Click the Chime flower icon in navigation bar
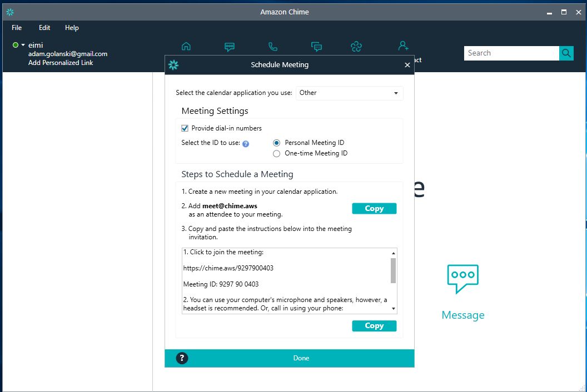 (x=356, y=47)
